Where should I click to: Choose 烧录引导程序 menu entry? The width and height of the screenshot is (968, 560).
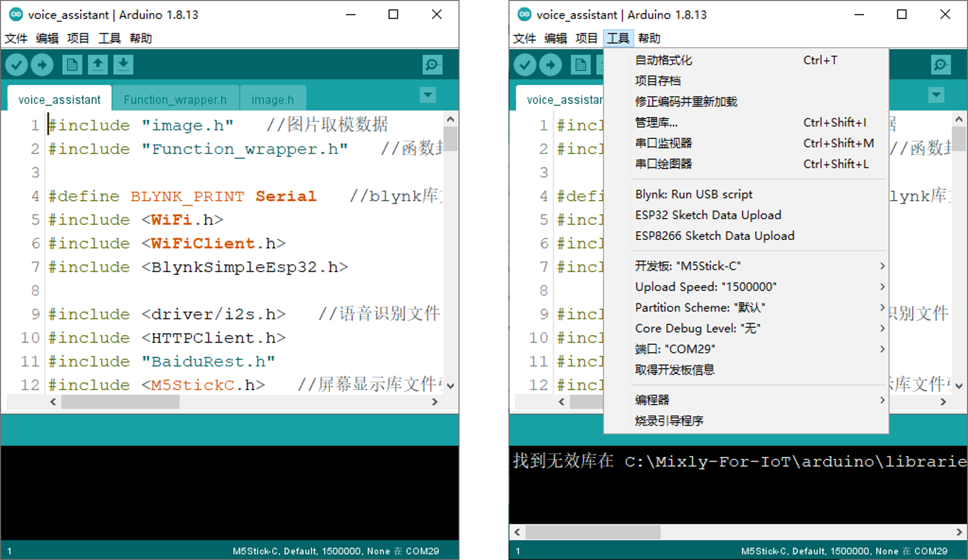click(x=746, y=421)
